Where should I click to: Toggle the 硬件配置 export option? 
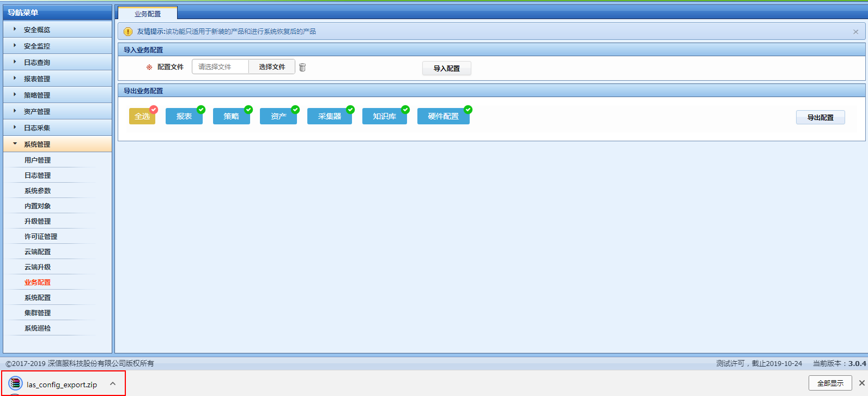click(x=444, y=116)
